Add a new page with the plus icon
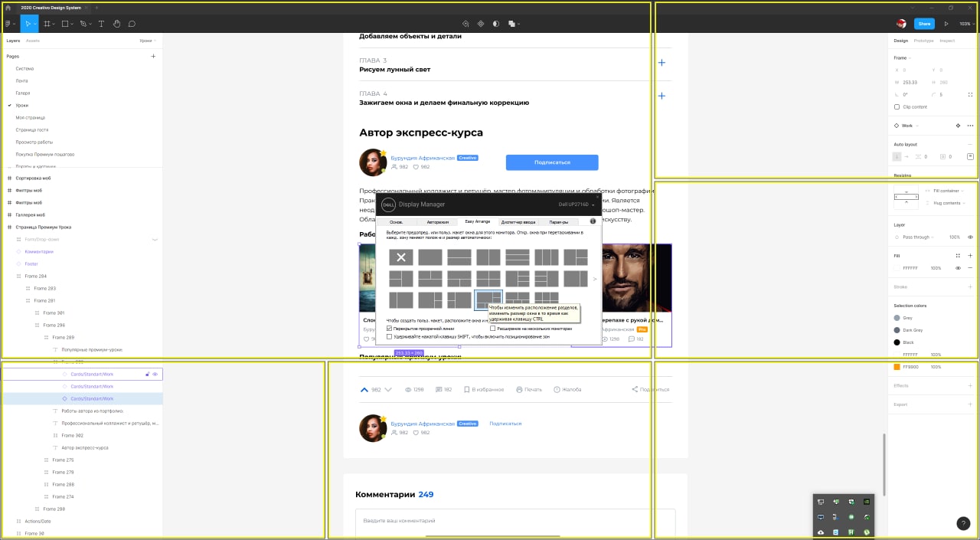The width and height of the screenshot is (980, 540). 153,56
